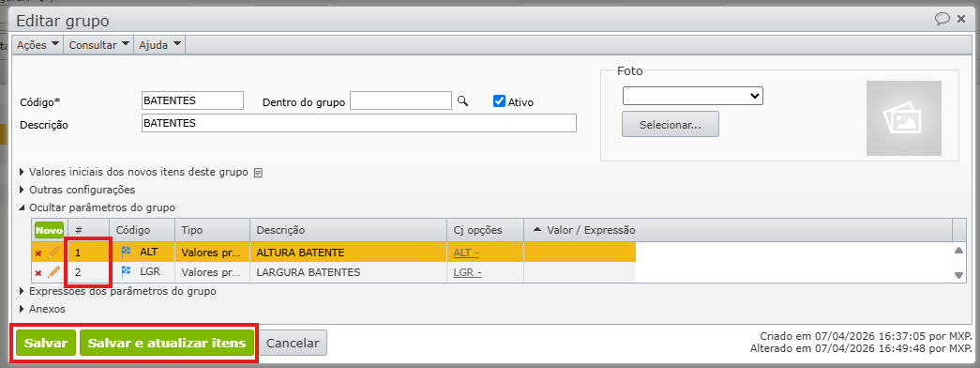This screenshot has width=980, height=368.
Task: Select the Tipo cell in LGR row
Action: [213, 273]
